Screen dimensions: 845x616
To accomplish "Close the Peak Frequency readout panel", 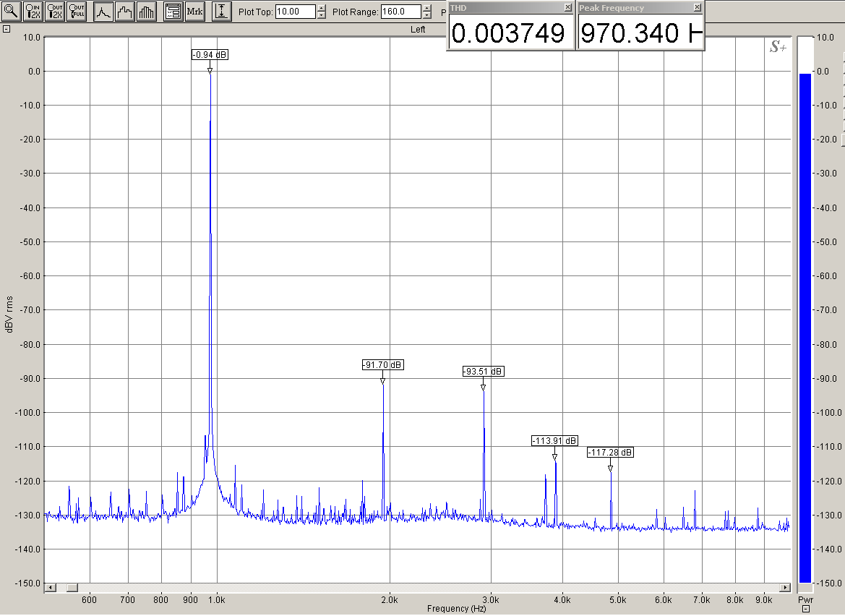I will point(697,7).
